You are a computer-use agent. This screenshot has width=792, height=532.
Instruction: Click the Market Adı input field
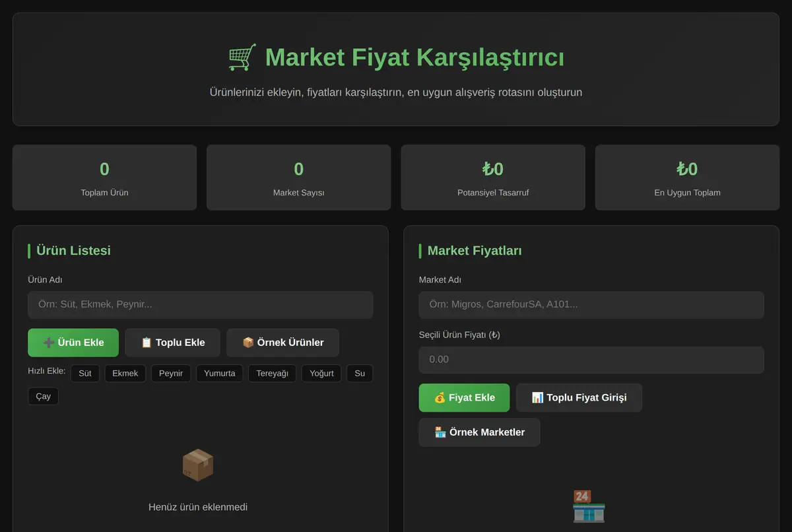click(x=591, y=305)
